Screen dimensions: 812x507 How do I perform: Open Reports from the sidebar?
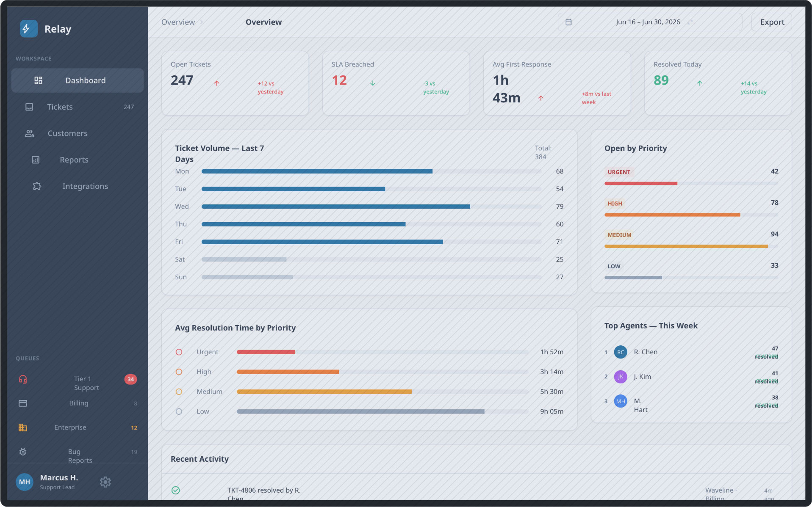[x=78, y=160]
